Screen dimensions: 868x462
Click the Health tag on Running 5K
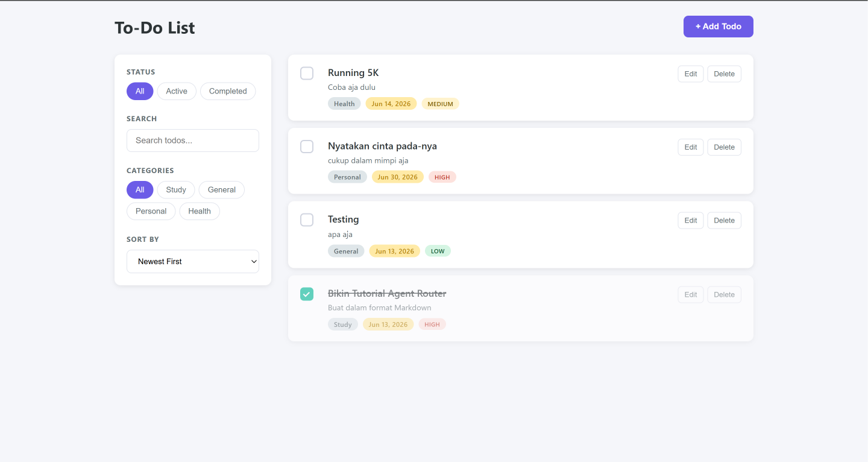(344, 104)
